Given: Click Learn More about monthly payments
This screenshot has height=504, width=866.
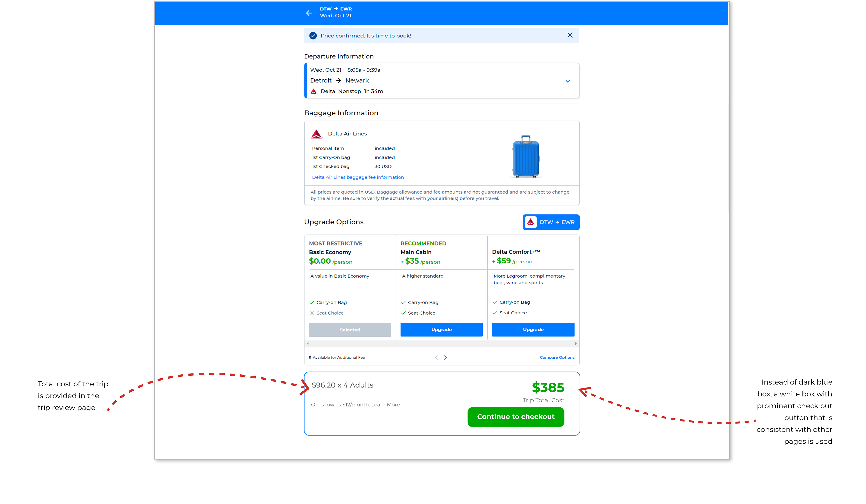Looking at the screenshot, I should pyautogui.click(x=385, y=405).
